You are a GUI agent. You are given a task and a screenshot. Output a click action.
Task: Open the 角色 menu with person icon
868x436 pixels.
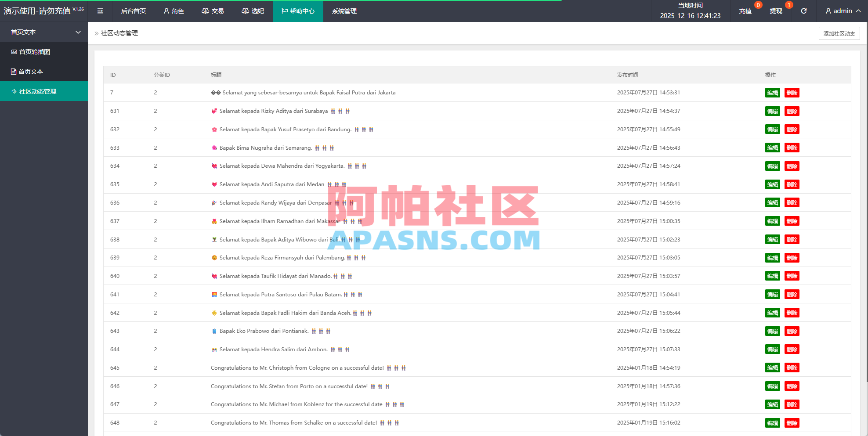[174, 11]
